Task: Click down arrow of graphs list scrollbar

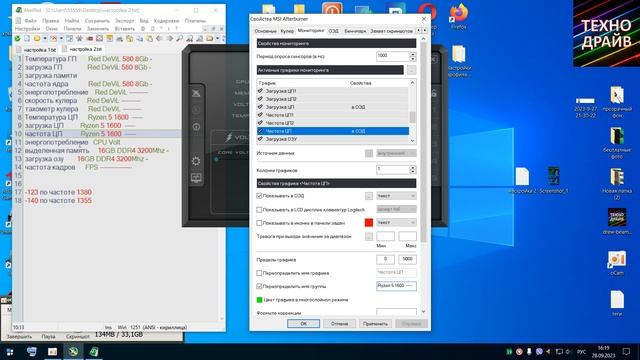Action: [412, 140]
